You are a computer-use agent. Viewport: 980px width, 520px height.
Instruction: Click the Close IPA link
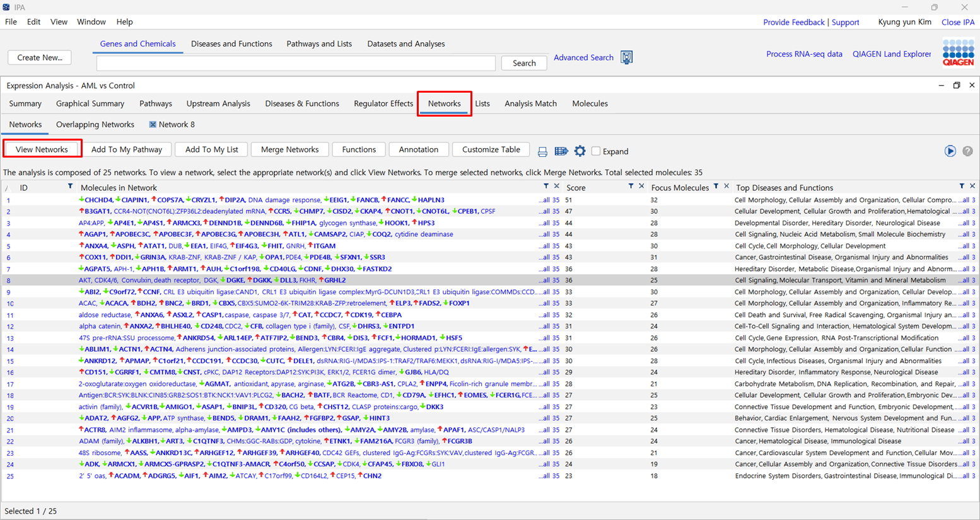tap(958, 22)
